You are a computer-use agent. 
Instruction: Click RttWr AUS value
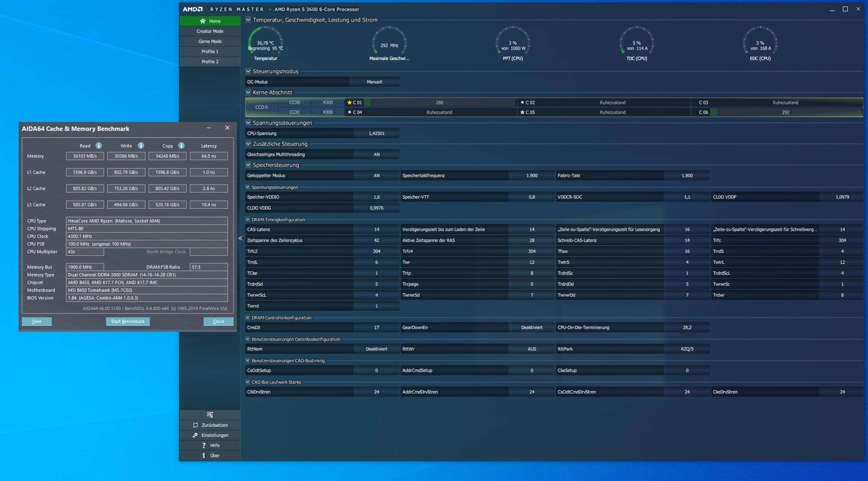click(531, 349)
